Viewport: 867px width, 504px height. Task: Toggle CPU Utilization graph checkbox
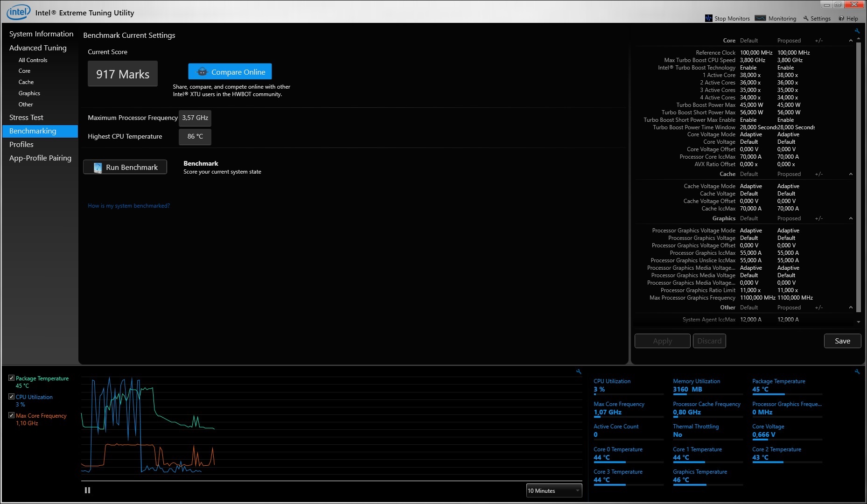[x=11, y=397]
